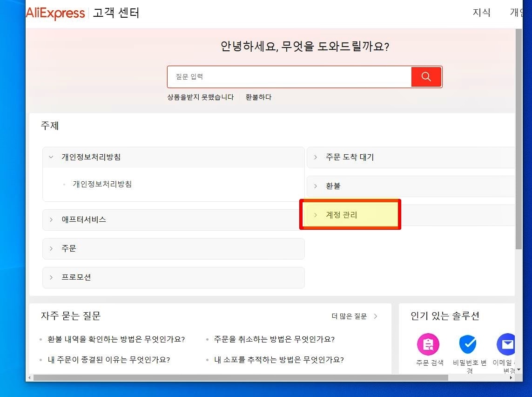Open the 주문 검색 solution icon

(428, 344)
